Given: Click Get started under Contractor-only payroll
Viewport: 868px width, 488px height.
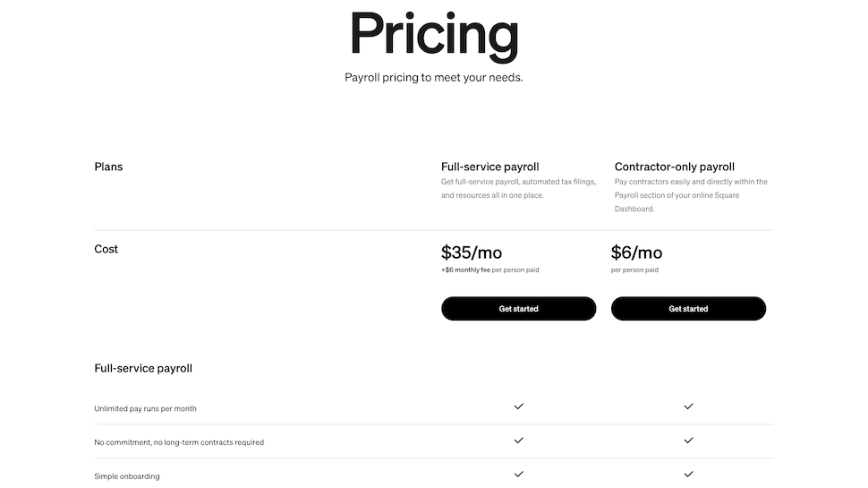Looking at the screenshot, I should (688, 309).
